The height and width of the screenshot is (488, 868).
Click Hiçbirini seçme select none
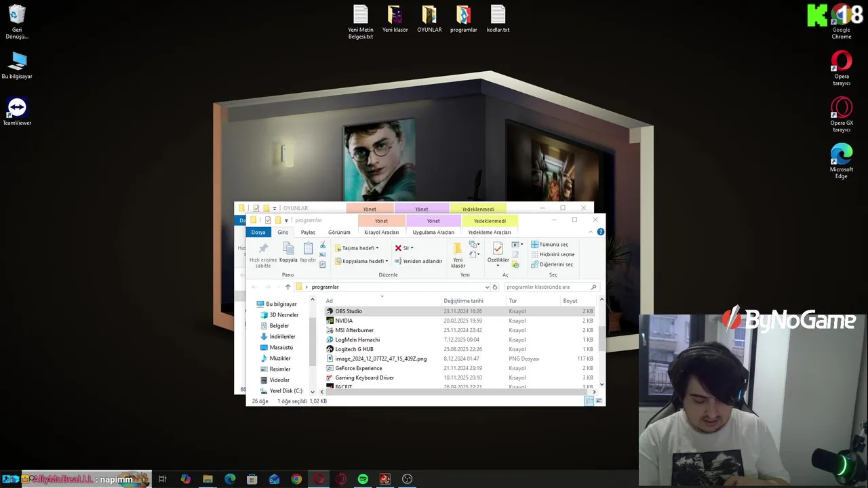pos(553,255)
